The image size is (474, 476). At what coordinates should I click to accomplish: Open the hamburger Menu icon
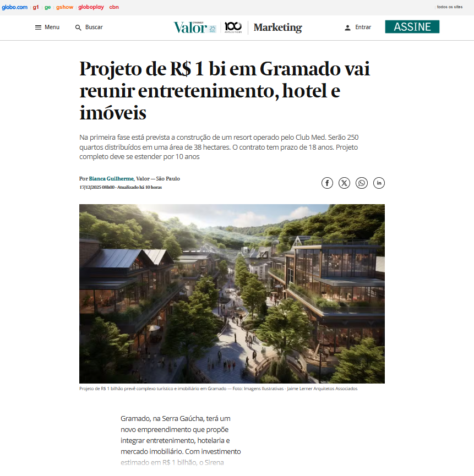tap(38, 28)
